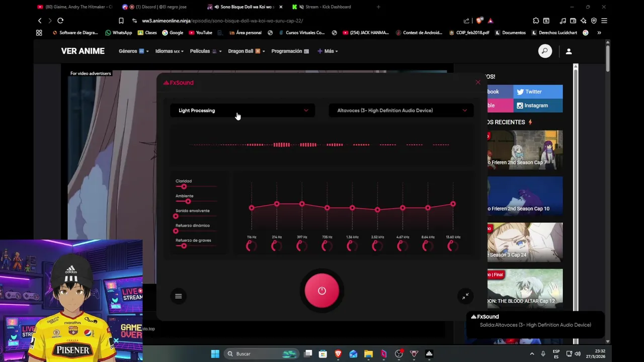644x362 pixels.
Task: Open the FxSound hamburger menu
Action: 178,296
